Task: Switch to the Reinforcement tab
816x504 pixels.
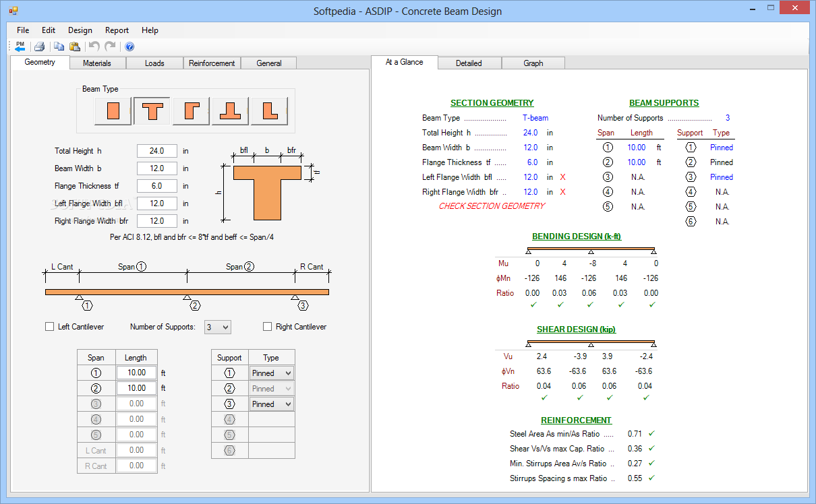Action: pyautogui.click(x=212, y=63)
